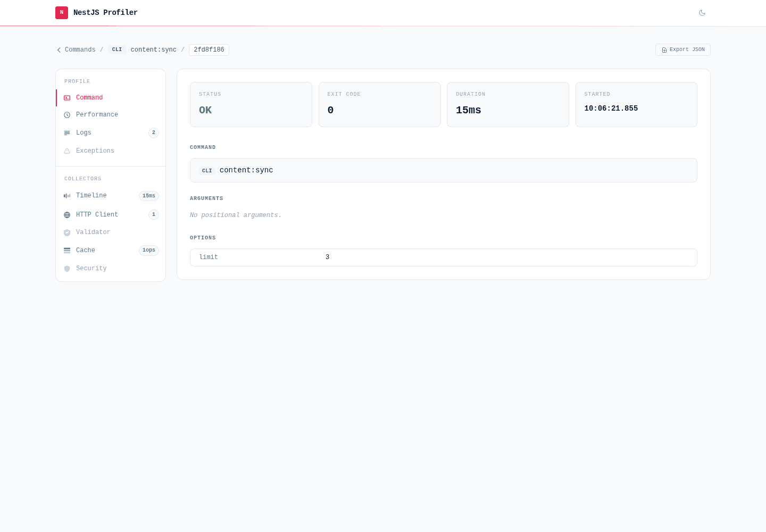
Task: Click the limit option name
Action: (209, 257)
